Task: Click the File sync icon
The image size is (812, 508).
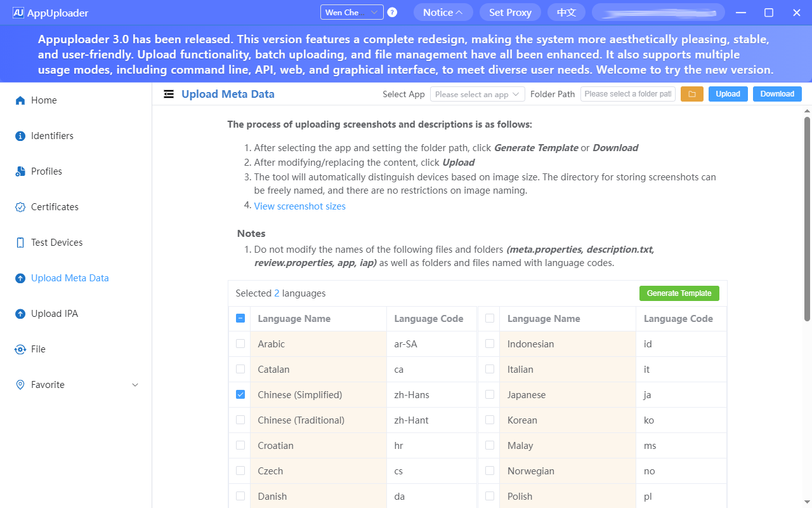Action: pos(20,349)
